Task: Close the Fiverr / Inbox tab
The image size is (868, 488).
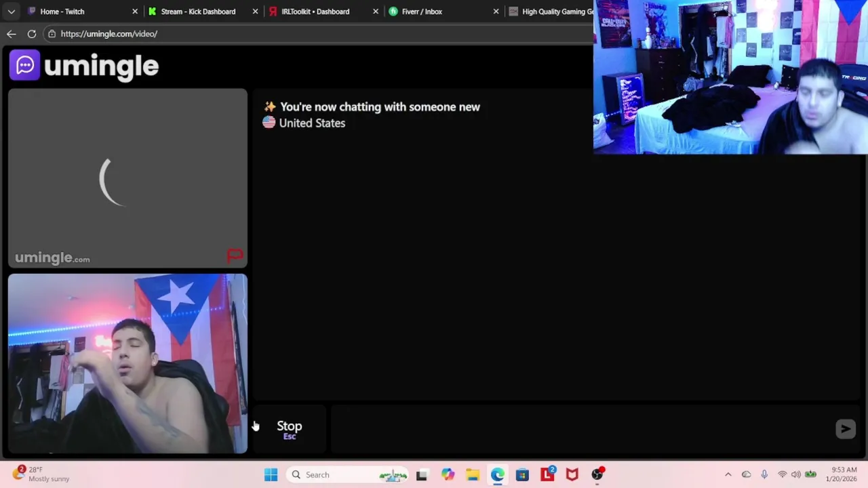Action: [496, 12]
